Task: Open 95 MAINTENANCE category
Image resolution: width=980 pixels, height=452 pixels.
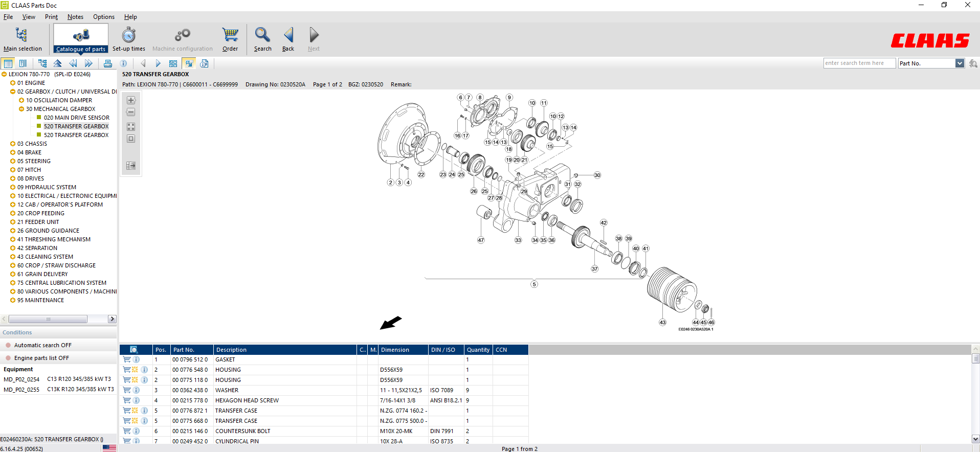Action: coord(40,300)
